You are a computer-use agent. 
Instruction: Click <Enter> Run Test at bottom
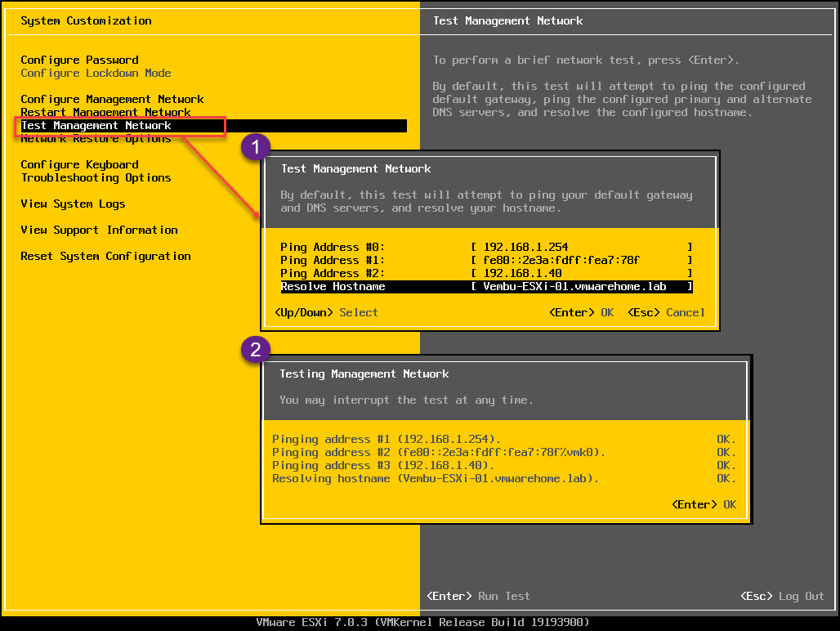click(478, 596)
